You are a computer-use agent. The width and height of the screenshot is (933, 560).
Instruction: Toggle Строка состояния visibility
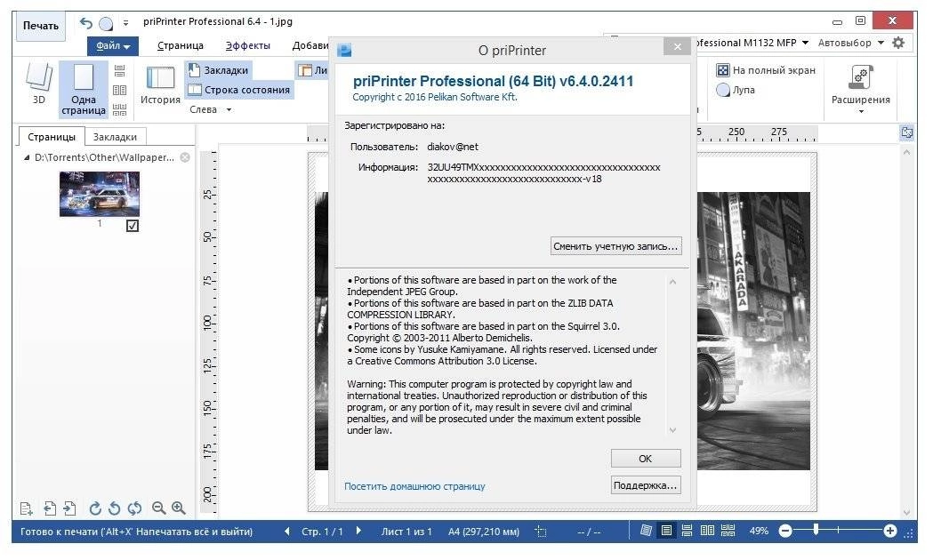click(238, 90)
